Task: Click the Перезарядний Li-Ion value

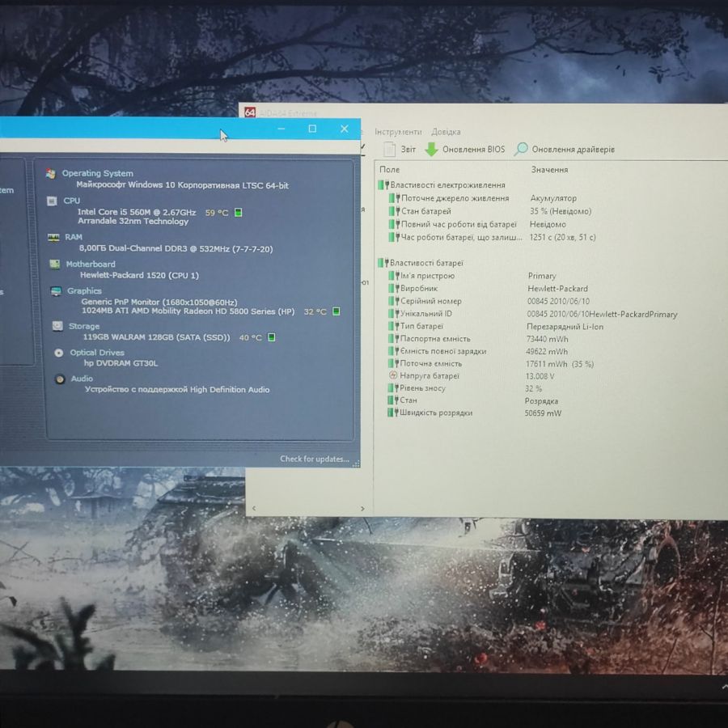Action: click(x=565, y=327)
